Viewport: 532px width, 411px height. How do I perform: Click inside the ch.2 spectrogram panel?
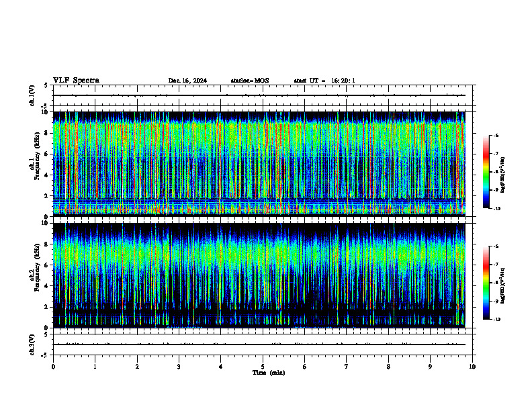259,275
